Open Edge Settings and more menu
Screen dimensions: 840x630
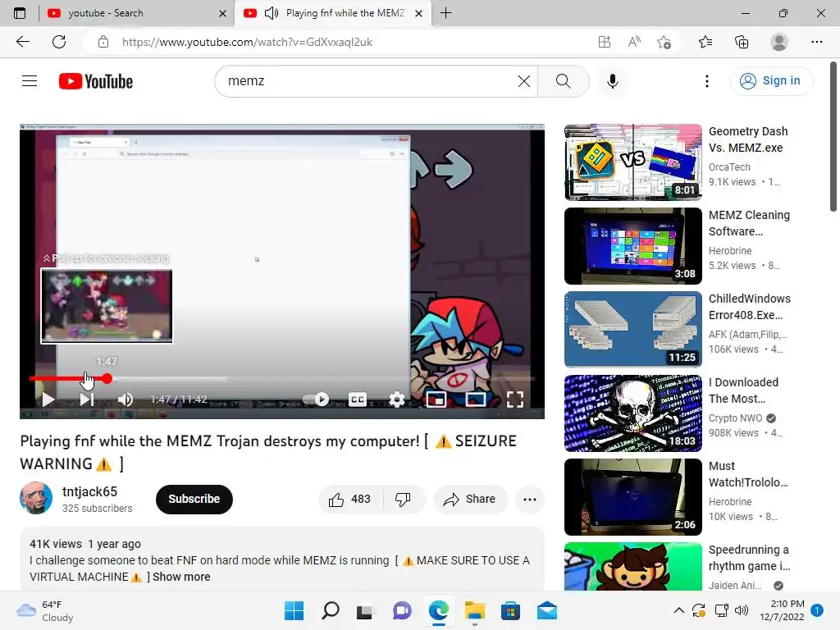[816, 42]
